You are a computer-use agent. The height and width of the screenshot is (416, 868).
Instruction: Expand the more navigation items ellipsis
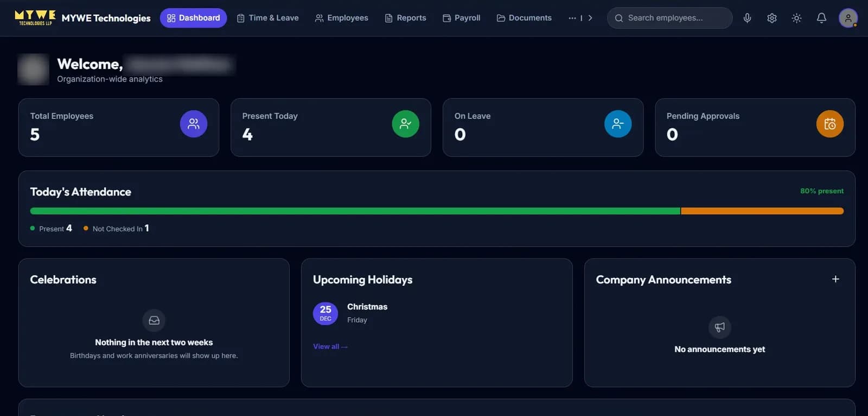[572, 18]
